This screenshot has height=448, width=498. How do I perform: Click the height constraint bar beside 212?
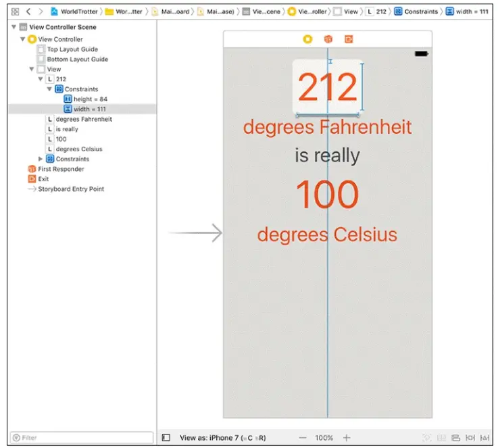click(x=362, y=86)
